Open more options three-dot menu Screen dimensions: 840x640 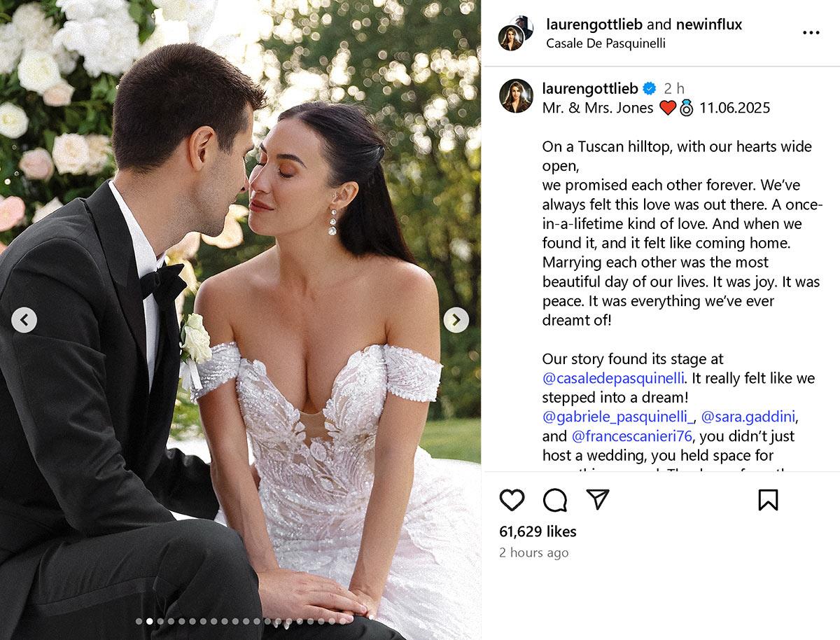pyautogui.click(x=811, y=33)
